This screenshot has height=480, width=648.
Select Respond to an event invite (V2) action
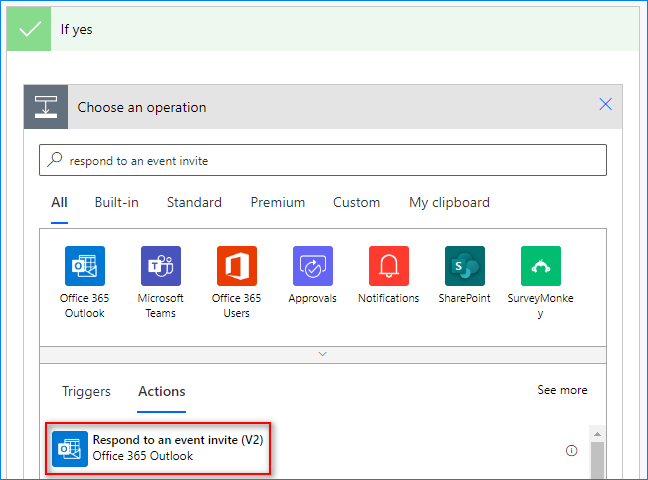click(158, 448)
